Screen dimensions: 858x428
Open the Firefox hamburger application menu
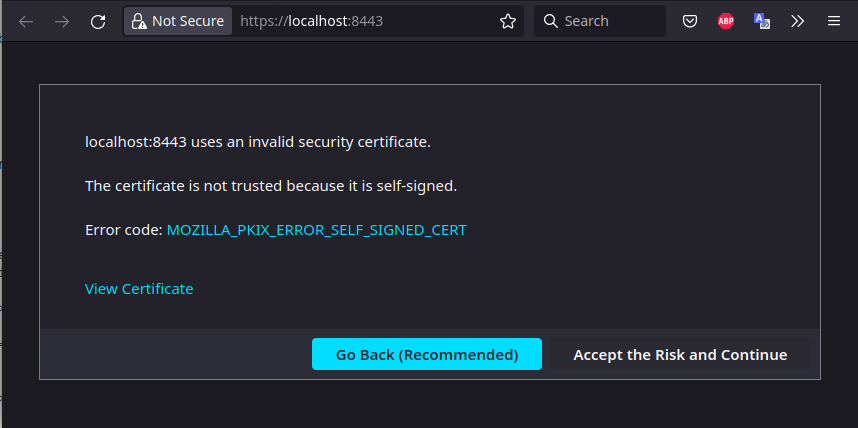coord(833,21)
